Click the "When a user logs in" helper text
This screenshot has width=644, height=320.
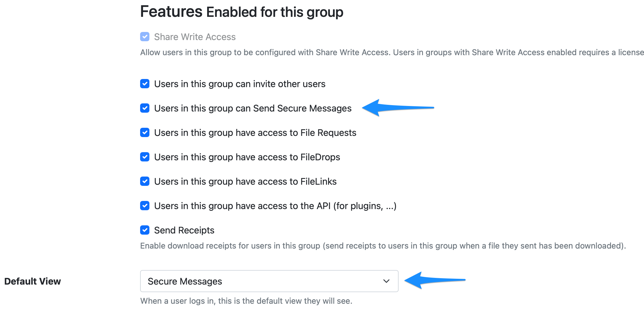246,301
